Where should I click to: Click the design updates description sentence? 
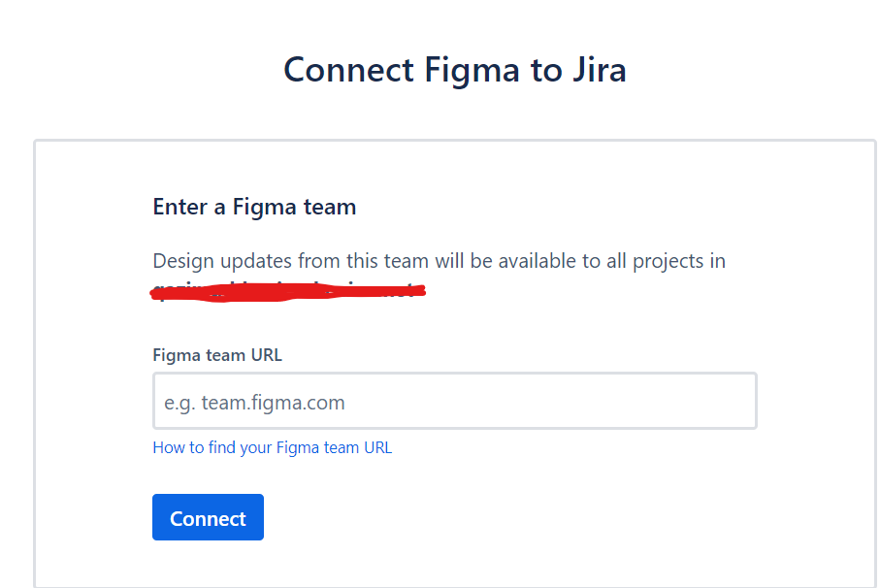point(439,261)
